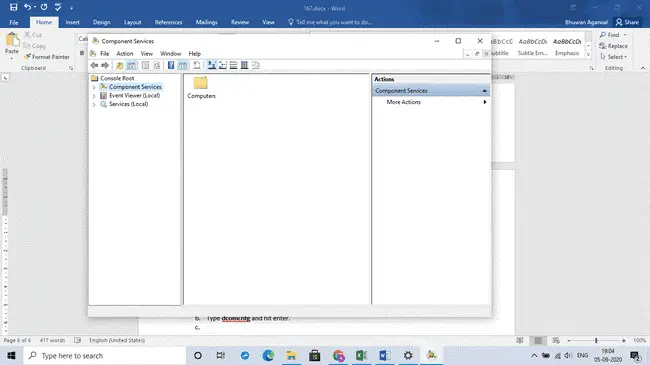
Task: Click the Redo icon in Word's title bar
Action: tap(44, 7)
